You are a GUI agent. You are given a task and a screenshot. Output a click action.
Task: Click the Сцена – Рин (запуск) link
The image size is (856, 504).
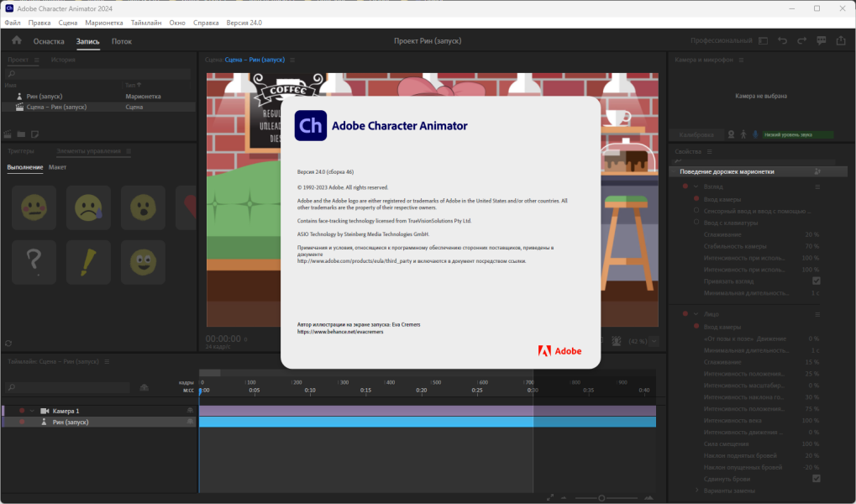coord(255,60)
